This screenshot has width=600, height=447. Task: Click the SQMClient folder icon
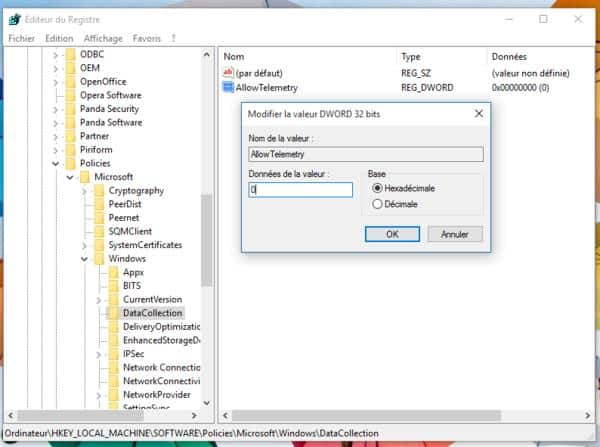[99, 231]
